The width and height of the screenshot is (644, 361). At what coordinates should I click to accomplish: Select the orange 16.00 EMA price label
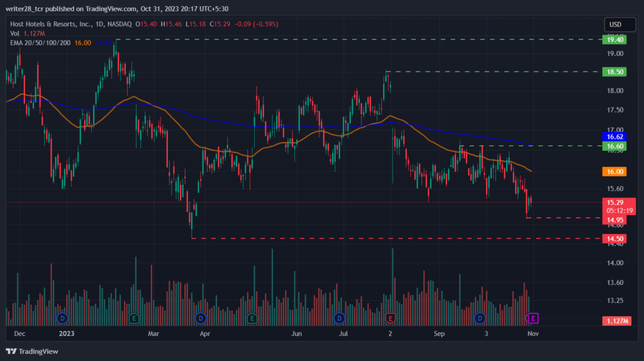coord(614,172)
